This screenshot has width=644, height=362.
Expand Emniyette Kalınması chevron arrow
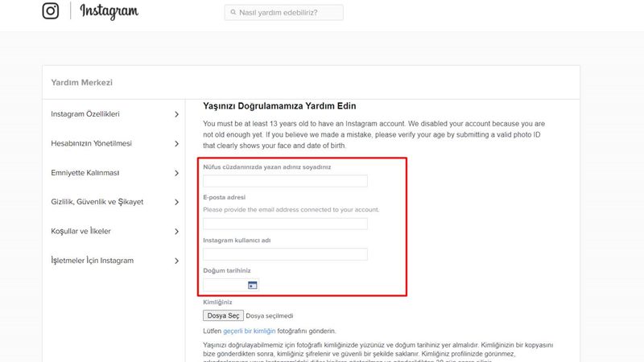coord(176,173)
